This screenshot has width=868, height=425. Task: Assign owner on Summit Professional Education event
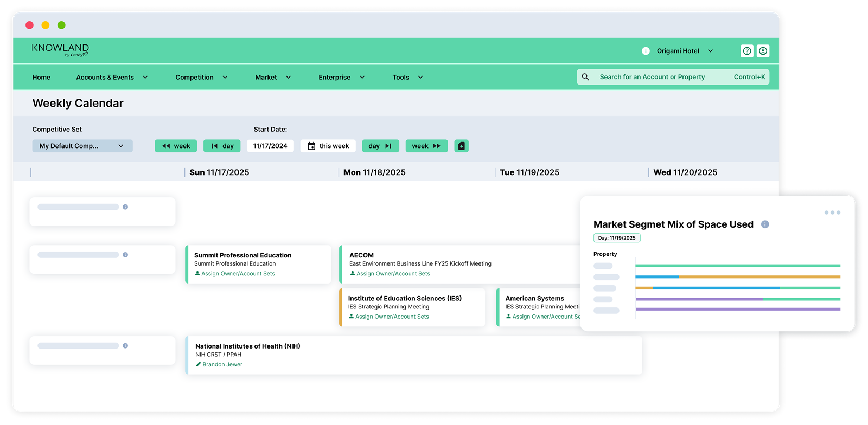tap(238, 273)
